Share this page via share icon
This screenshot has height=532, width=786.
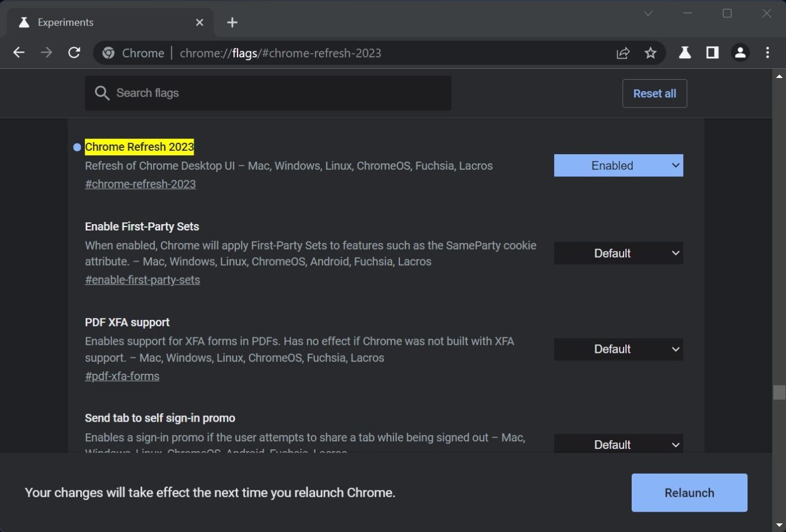click(x=623, y=53)
